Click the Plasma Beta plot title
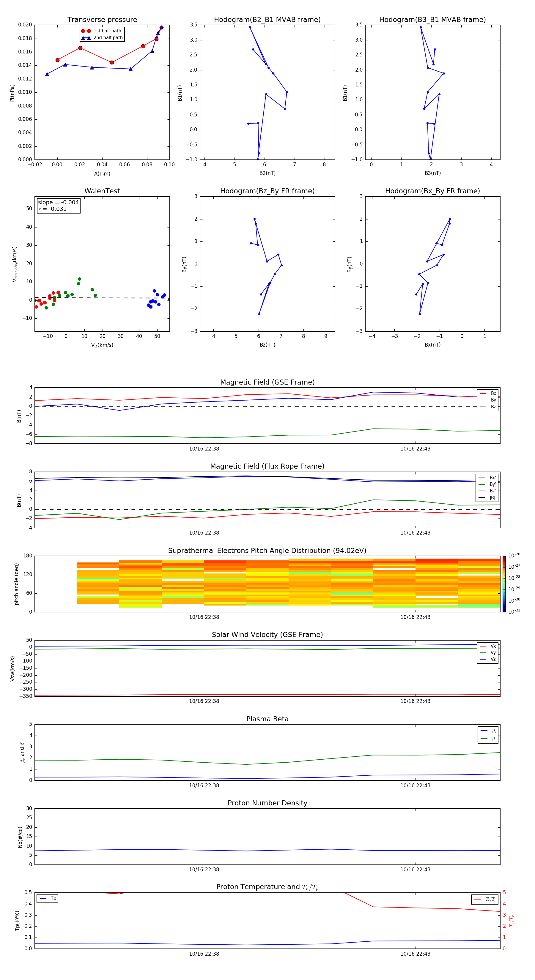This screenshot has height=980, width=535. [267, 719]
